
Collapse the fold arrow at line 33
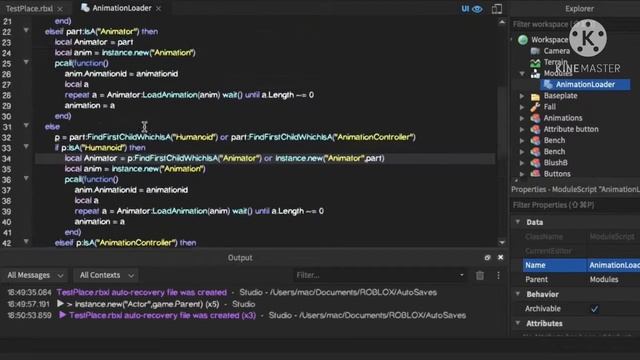coord(26,147)
